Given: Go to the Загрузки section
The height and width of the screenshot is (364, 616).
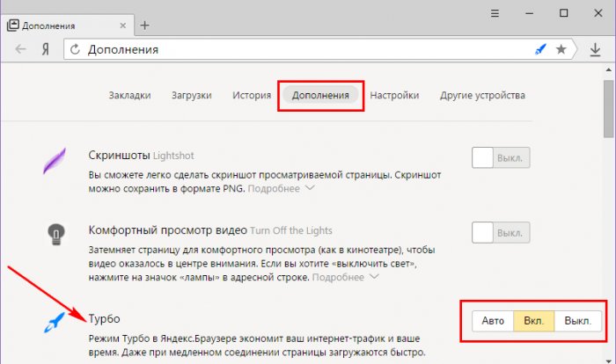Looking at the screenshot, I should click(x=191, y=96).
